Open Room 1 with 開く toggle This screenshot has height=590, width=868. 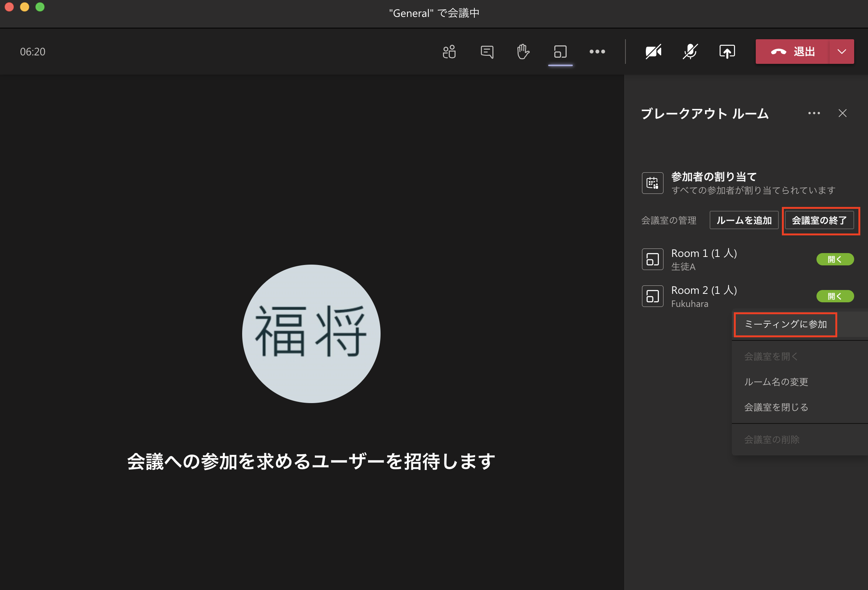tap(835, 259)
